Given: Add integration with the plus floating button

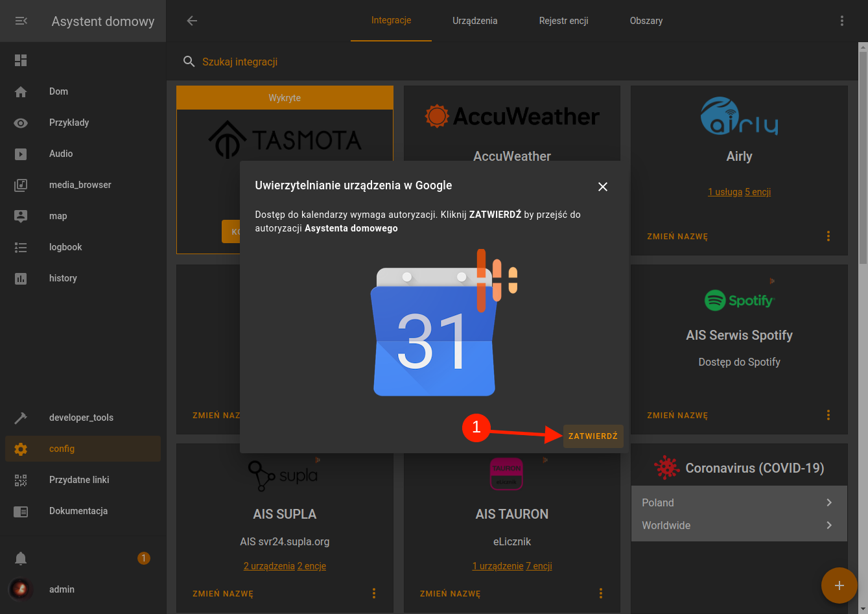Looking at the screenshot, I should 839,585.
